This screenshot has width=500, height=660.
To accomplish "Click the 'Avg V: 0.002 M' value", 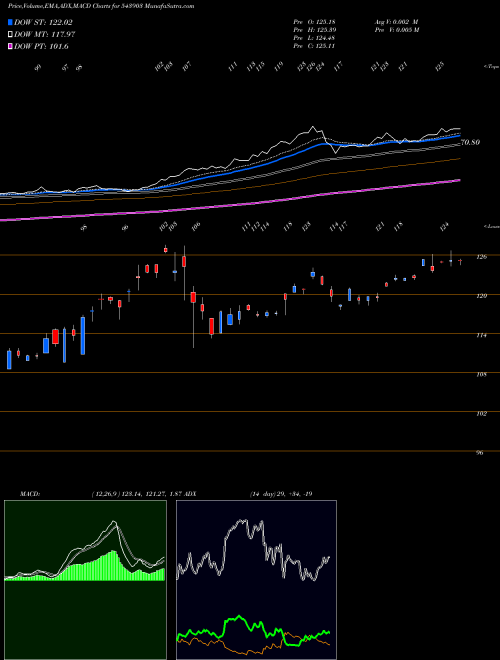I will point(396,22).
